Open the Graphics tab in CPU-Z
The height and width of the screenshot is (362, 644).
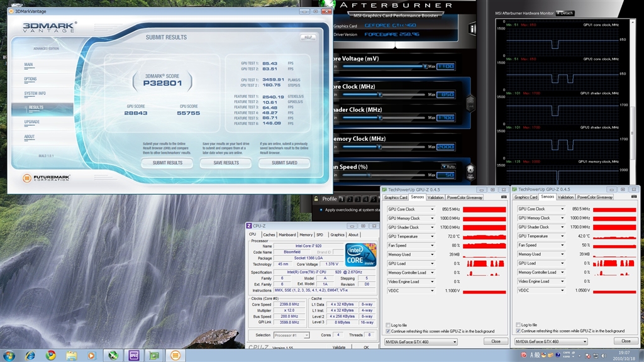click(x=337, y=235)
